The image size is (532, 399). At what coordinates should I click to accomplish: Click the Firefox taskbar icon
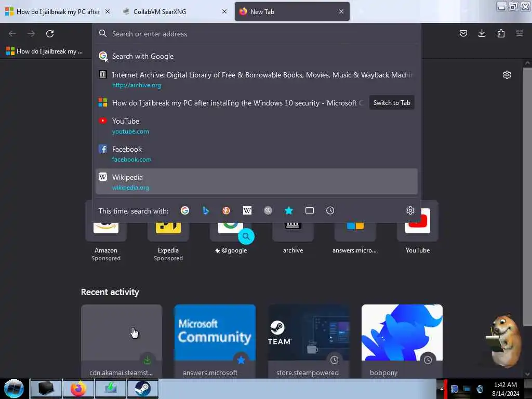tap(78, 389)
